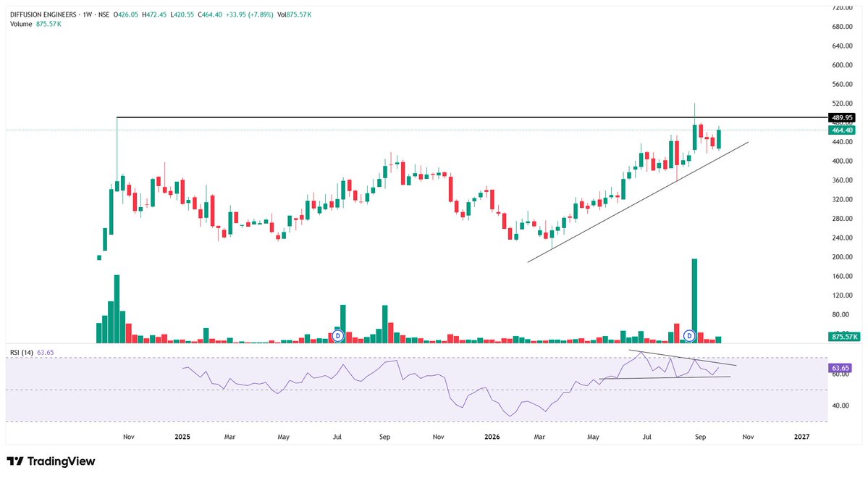Click the 489.95 horizontal line price label

click(841, 118)
